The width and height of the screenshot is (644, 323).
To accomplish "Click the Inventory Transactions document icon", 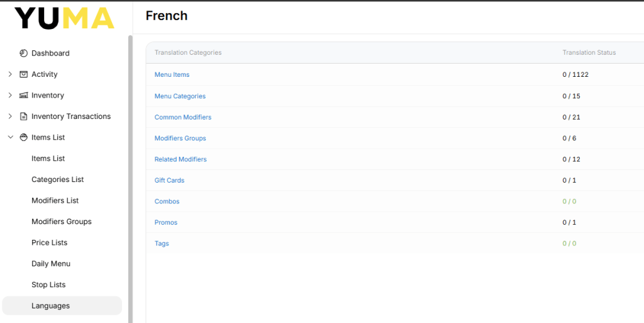I will (x=23, y=116).
